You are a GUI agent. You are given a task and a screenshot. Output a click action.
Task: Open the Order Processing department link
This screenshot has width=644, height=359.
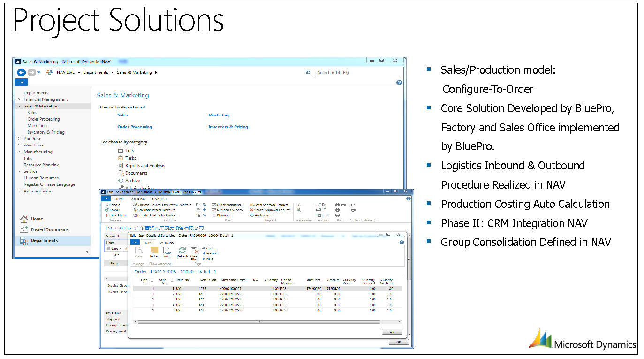[x=134, y=127]
